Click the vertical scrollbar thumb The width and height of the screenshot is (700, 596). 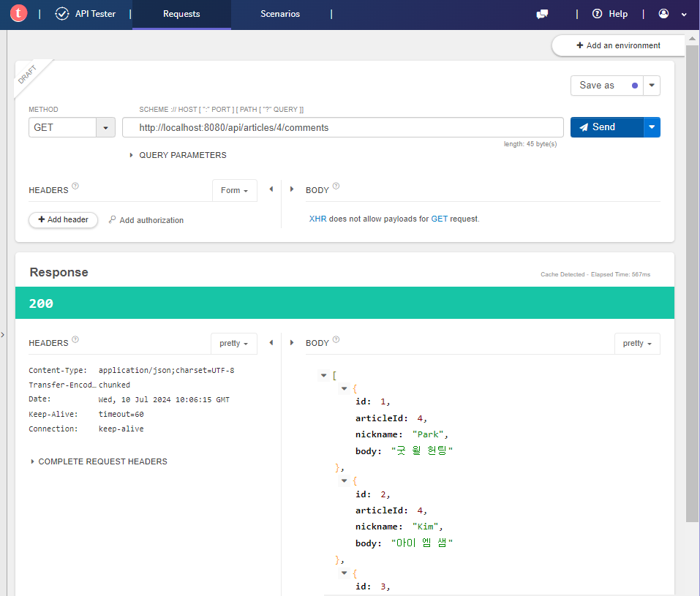pos(692,282)
